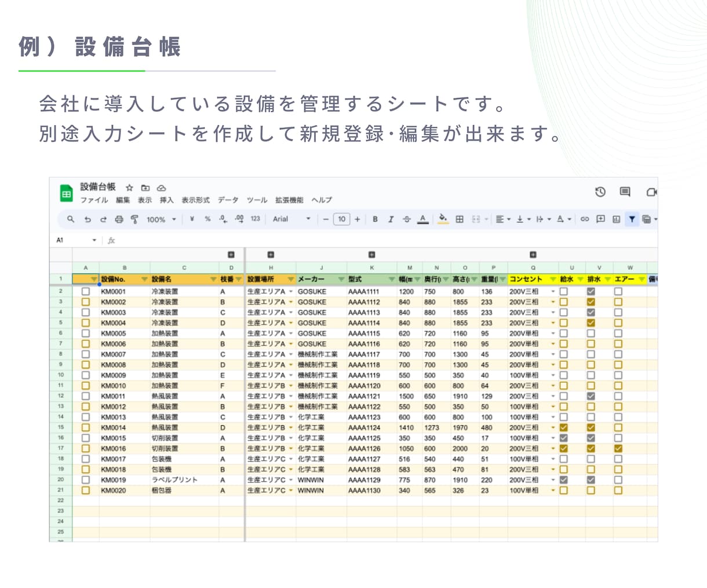Open version history clock icon
The image size is (707, 588).
600,192
